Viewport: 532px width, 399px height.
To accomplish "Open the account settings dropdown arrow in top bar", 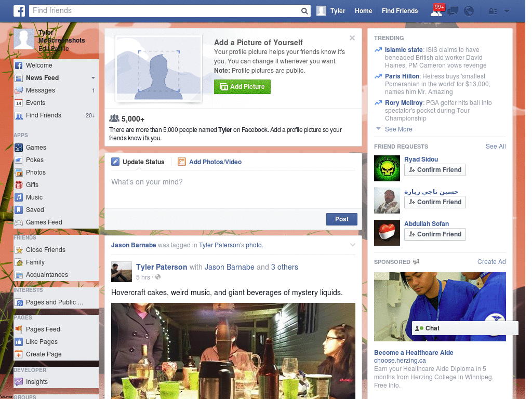I will (x=506, y=10).
